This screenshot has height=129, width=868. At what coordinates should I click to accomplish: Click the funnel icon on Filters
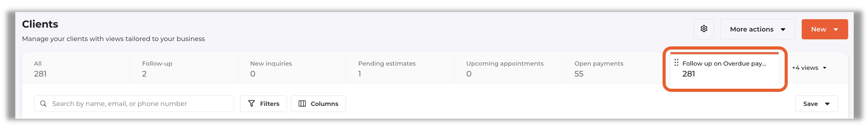[251, 103]
